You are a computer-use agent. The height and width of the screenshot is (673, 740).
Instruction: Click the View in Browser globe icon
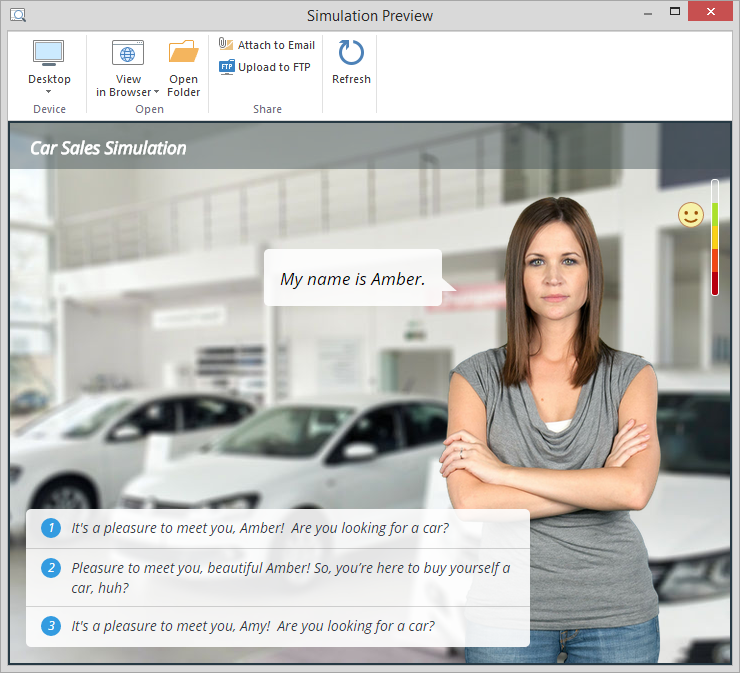point(128,53)
